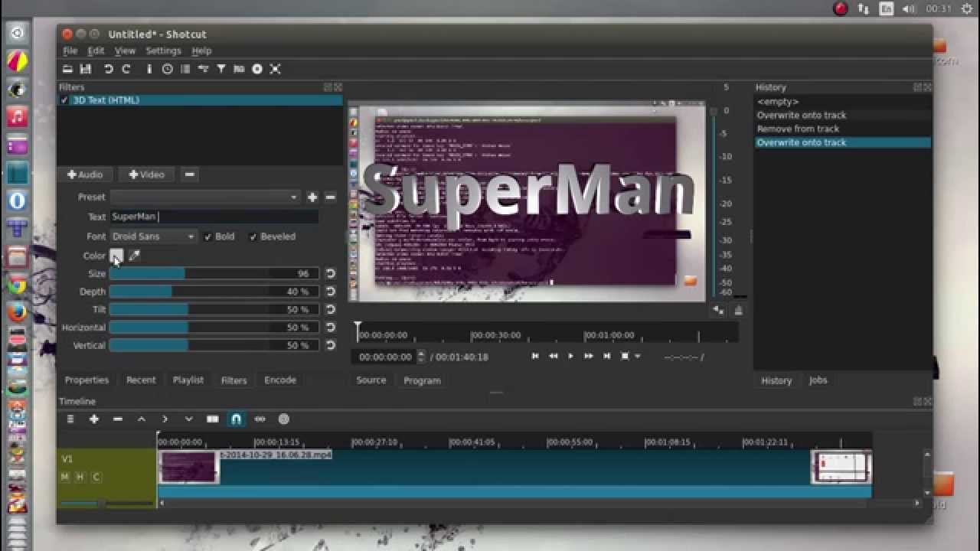
Task: Click the Text input field containing SuperMan
Action: pyautogui.click(x=214, y=217)
